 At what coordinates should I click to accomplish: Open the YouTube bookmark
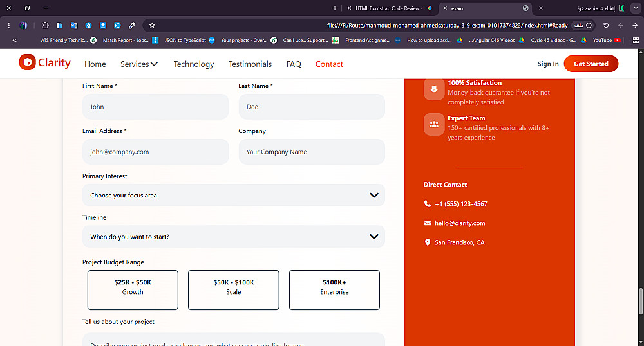point(607,40)
